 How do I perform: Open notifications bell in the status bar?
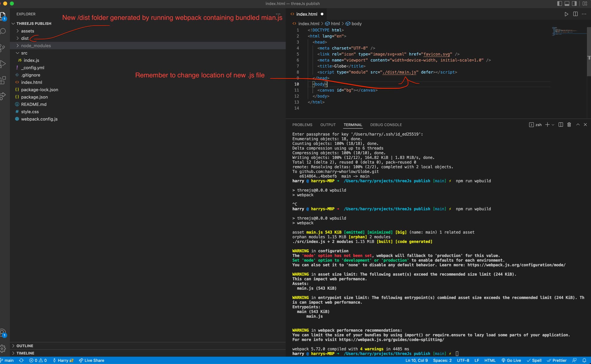[584, 360]
